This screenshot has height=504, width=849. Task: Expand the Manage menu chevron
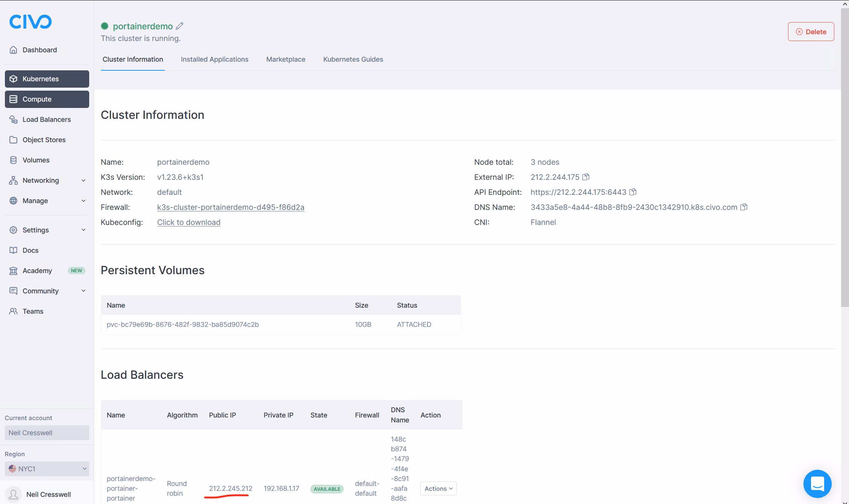pos(84,200)
